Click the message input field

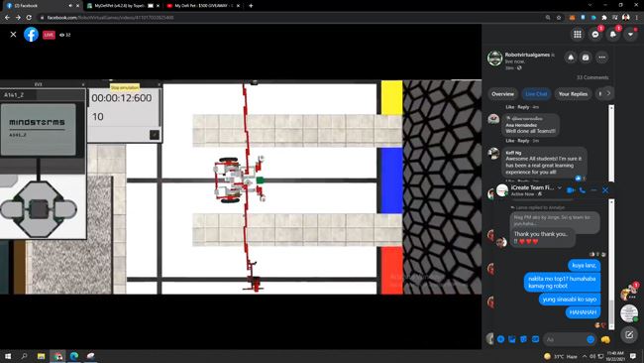coord(565,339)
